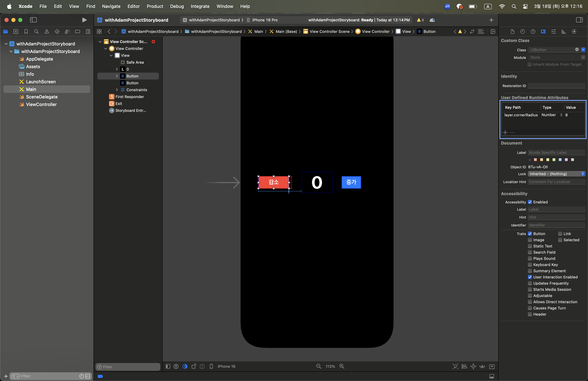
Task: Expand the Constraints disclosure triangle
Action: [117, 90]
